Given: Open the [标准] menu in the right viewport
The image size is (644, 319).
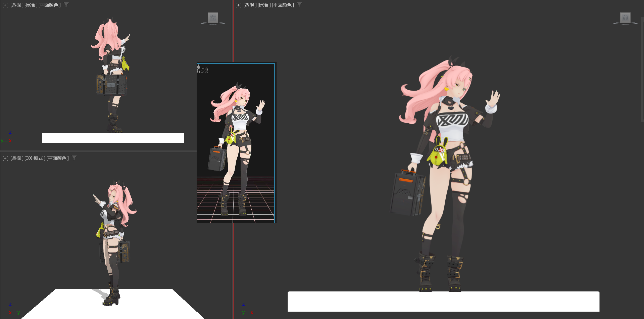Looking at the screenshot, I should coord(264,5).
